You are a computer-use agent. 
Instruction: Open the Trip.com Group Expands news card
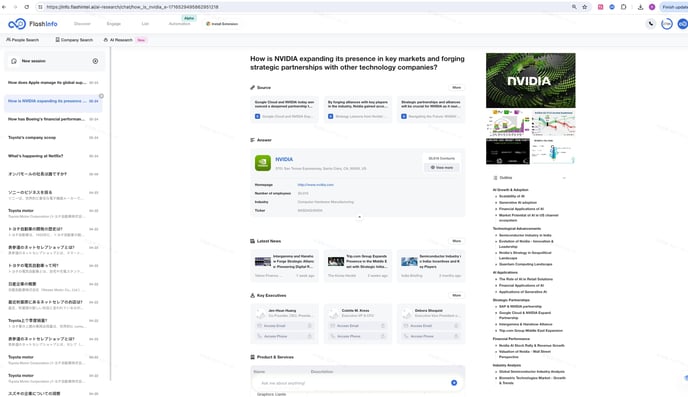tap(358, 265)
